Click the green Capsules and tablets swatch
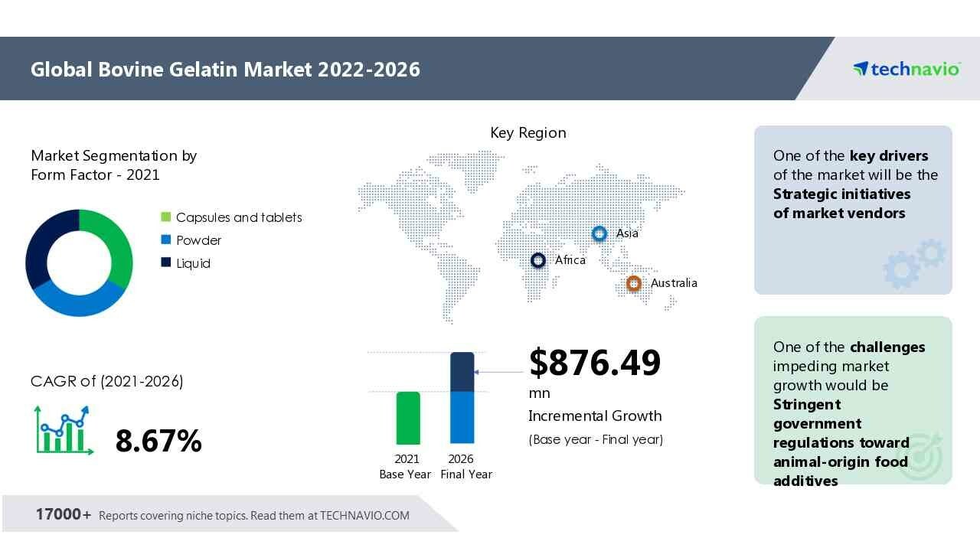Image resolution: width=980 pixels, height=551 pixels. tap(165, 217)
